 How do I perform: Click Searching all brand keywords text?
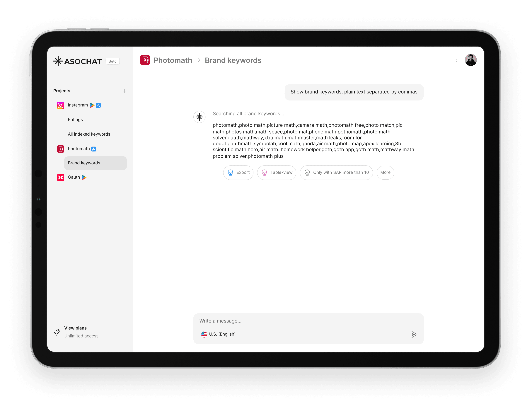pos(248,114)
